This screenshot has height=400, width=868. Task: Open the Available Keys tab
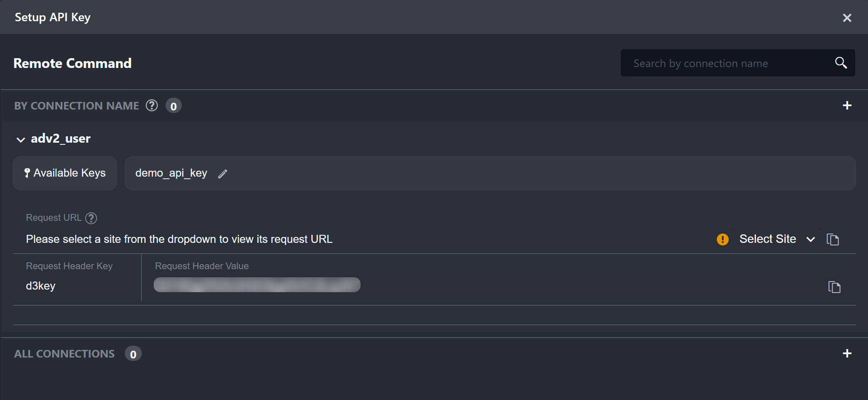pyautogui.click(x=65, y=173)
